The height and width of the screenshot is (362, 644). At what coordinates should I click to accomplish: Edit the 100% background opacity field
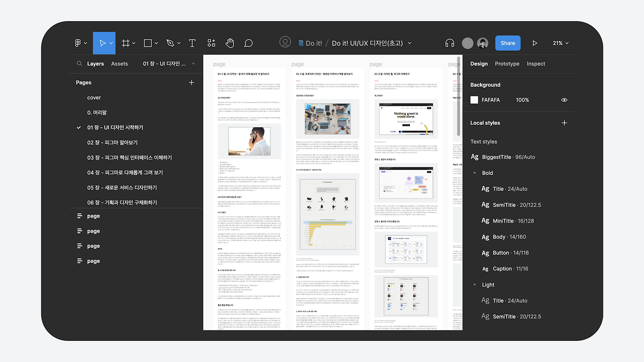pyautogui.click(x=522, y=100)
